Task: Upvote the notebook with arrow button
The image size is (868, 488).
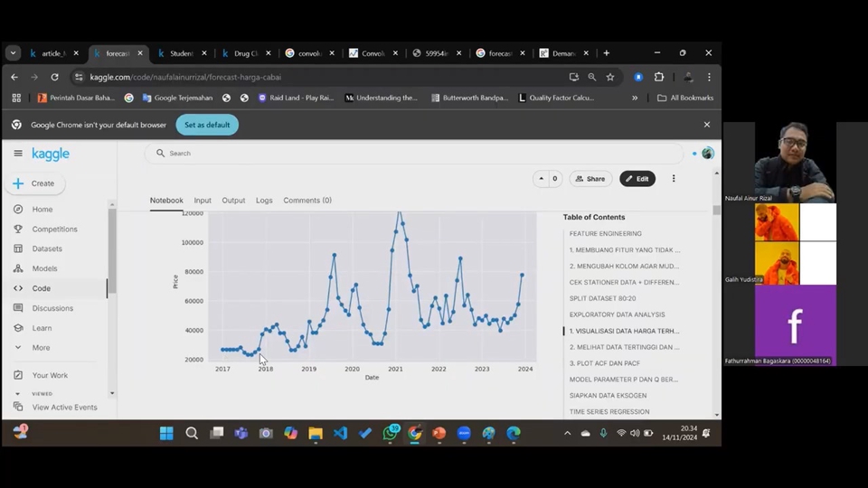Action: pyautogui.click(x=542, y=179)
